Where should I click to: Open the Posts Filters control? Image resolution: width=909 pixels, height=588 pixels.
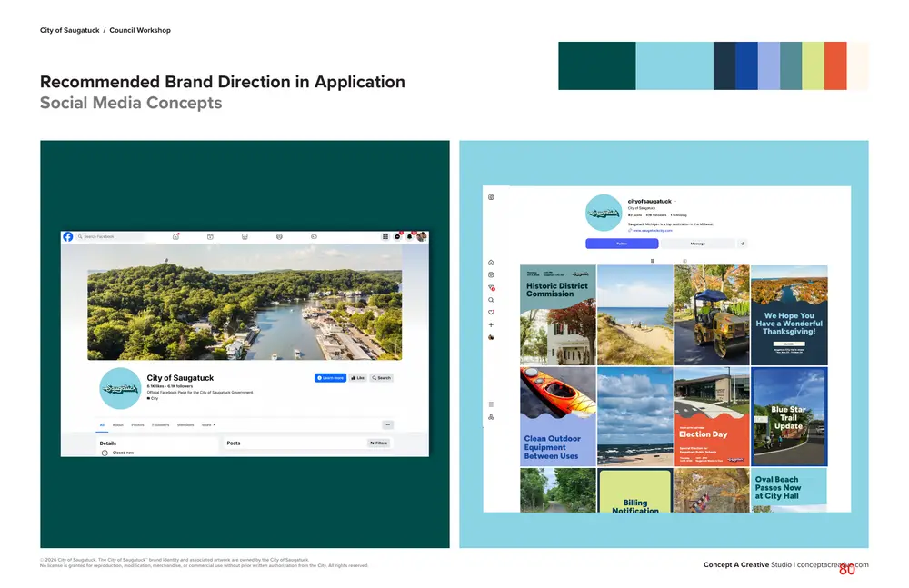point(378,443)
